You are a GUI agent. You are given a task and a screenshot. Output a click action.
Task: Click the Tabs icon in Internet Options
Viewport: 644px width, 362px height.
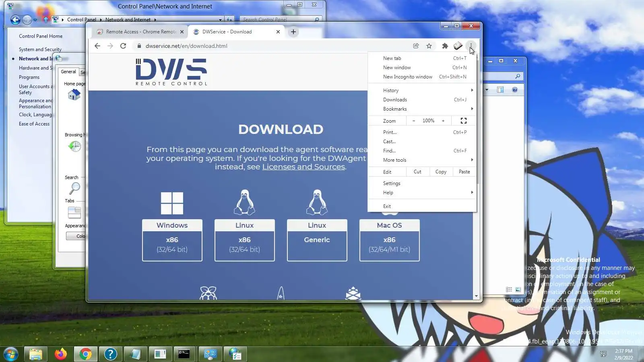[x=74, y=212]
